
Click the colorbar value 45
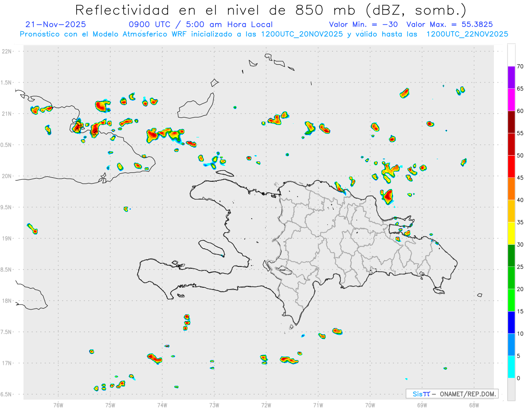click(520, 178)
